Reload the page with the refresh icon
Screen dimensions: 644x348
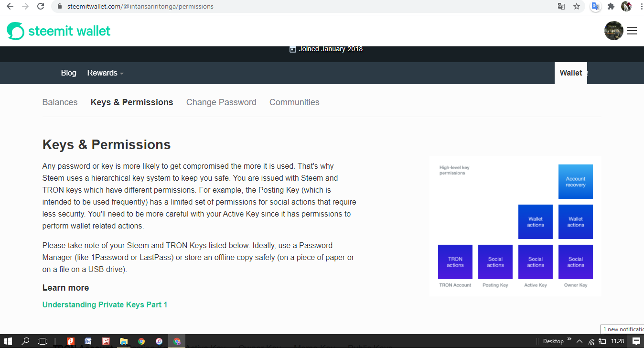[x=41, y=7]
